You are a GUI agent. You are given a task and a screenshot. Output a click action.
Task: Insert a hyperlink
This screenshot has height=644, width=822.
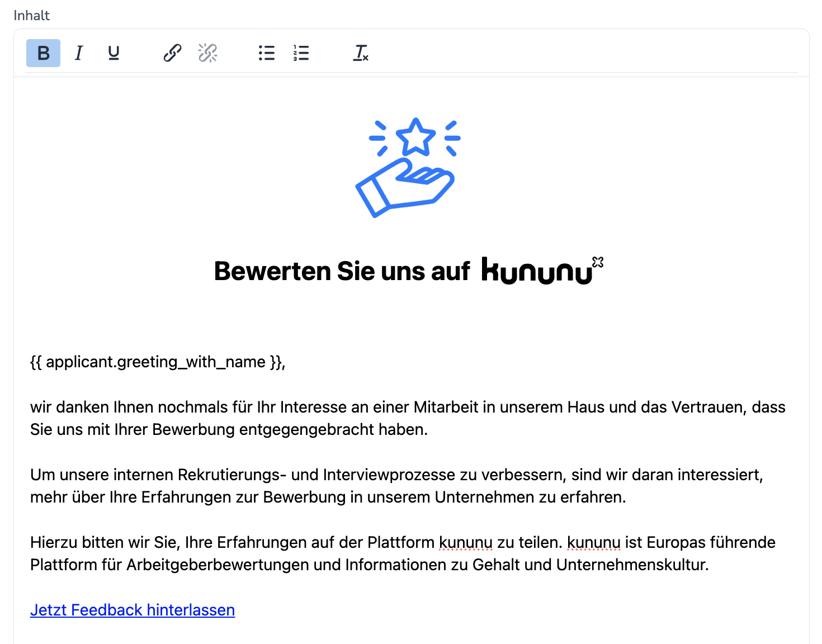[x=172, y=53]
